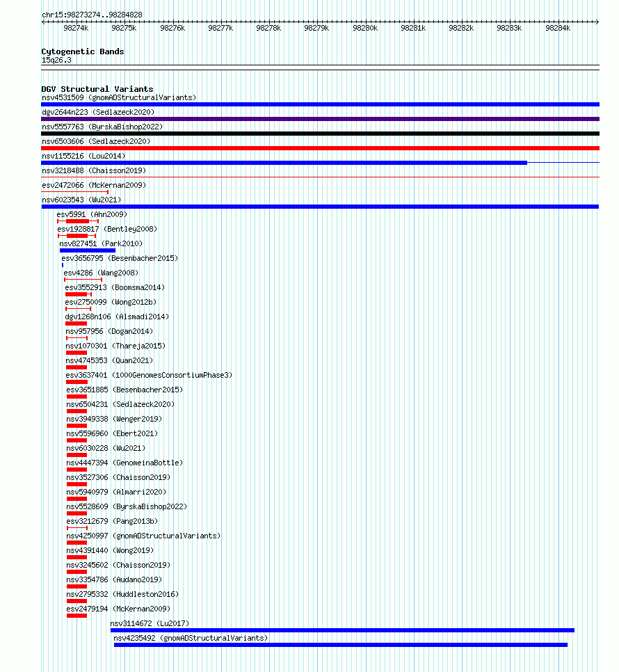Click the right arrow of the ruler
The image size is (619, 672).
click(597, 22)
